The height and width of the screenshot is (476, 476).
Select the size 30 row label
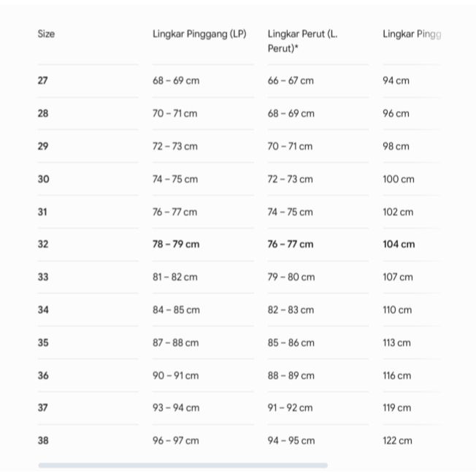[43, 179]
